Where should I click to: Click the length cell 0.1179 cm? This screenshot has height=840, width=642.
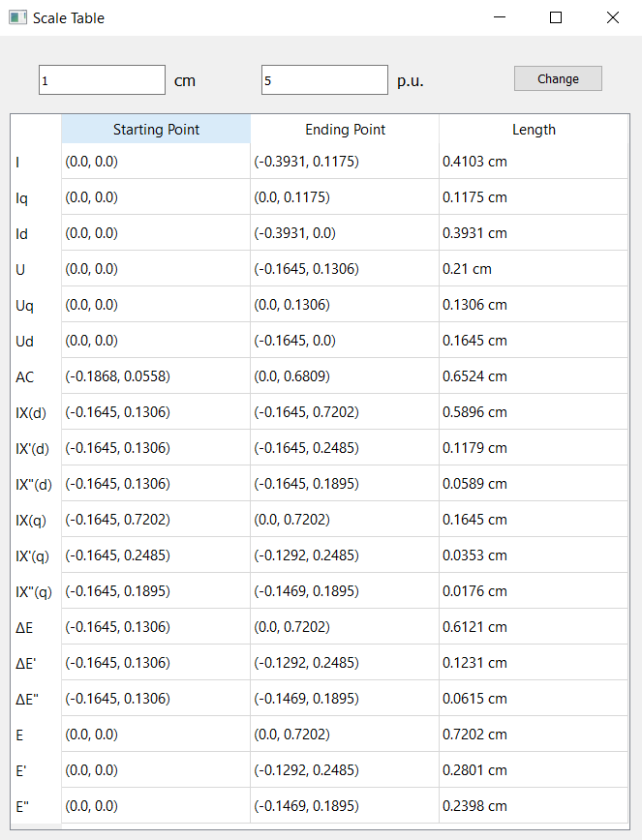534,448
